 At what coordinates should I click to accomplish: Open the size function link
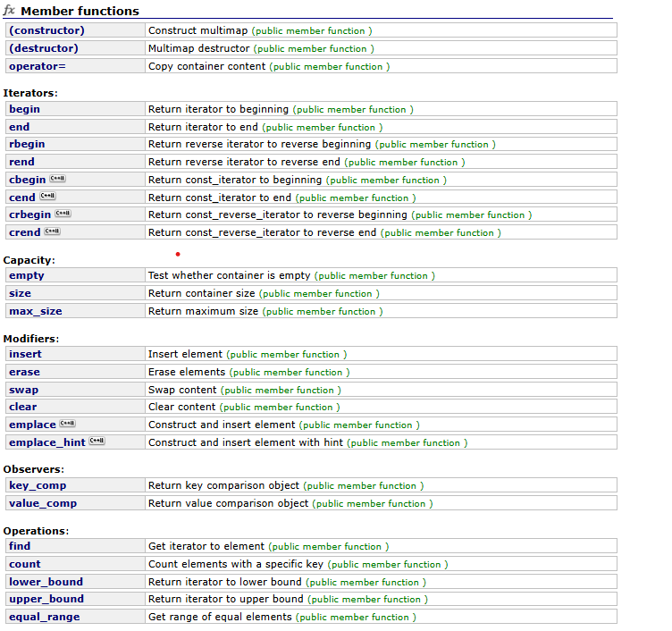click(x=21, y=294)
